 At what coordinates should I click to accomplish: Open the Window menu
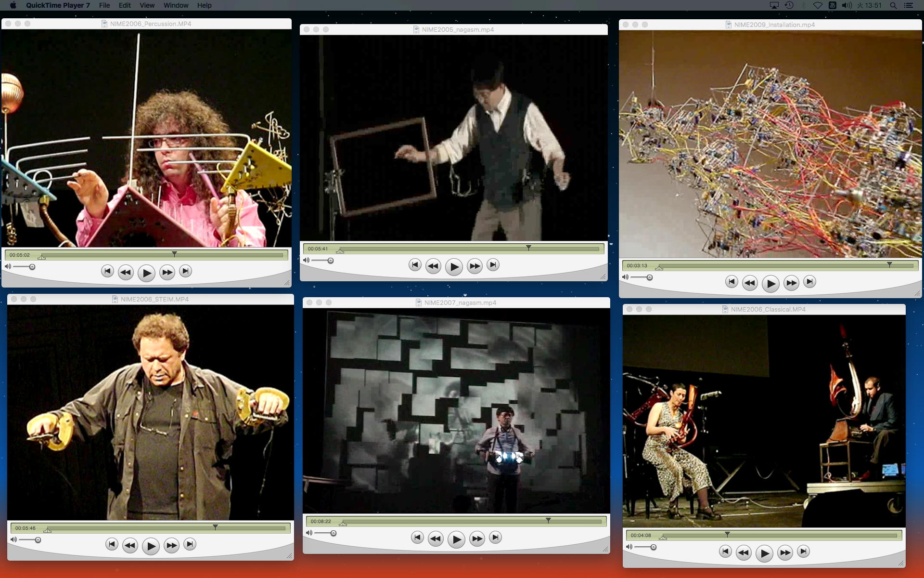[176, 5]
